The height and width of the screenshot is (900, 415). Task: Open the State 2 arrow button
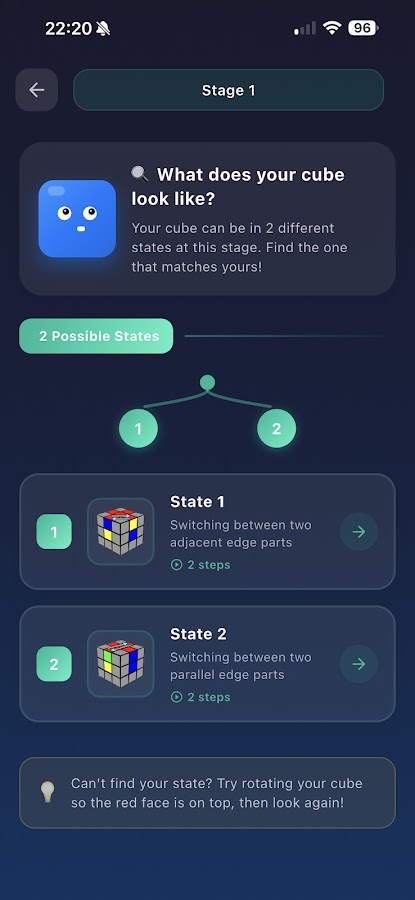pyautogui.click(x=359, y=664)
